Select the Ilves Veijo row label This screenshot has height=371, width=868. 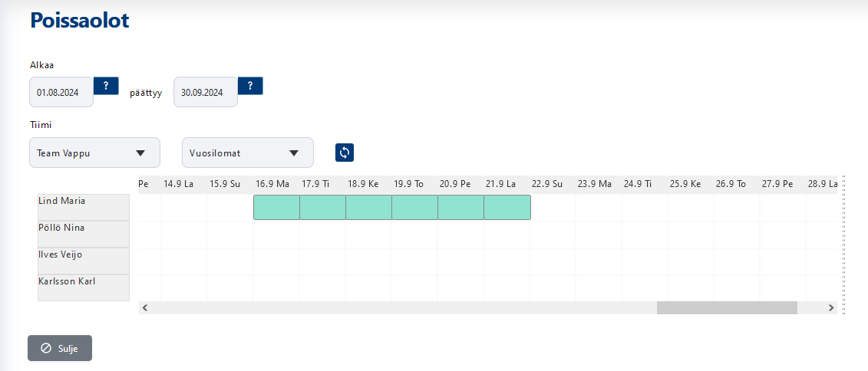click(83, 261)
